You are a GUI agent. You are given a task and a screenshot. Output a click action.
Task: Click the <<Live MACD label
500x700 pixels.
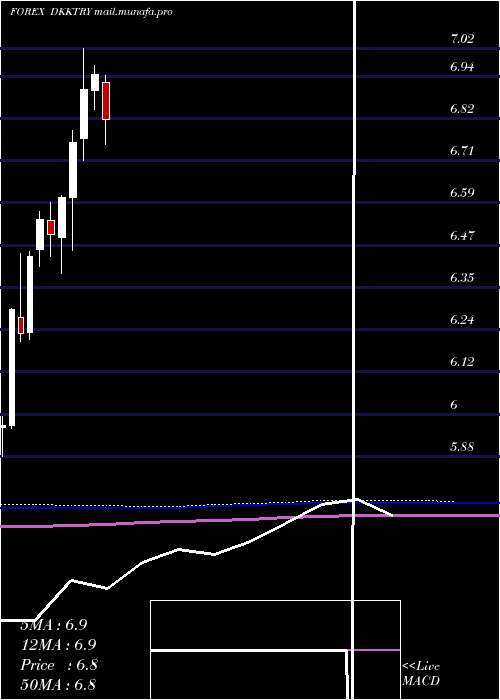click(421, 674)
